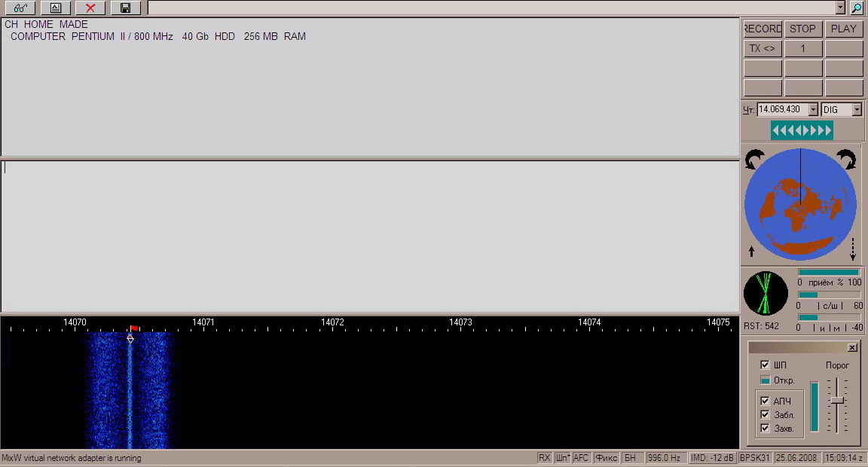Open the DIG mode dropdown

857,110
